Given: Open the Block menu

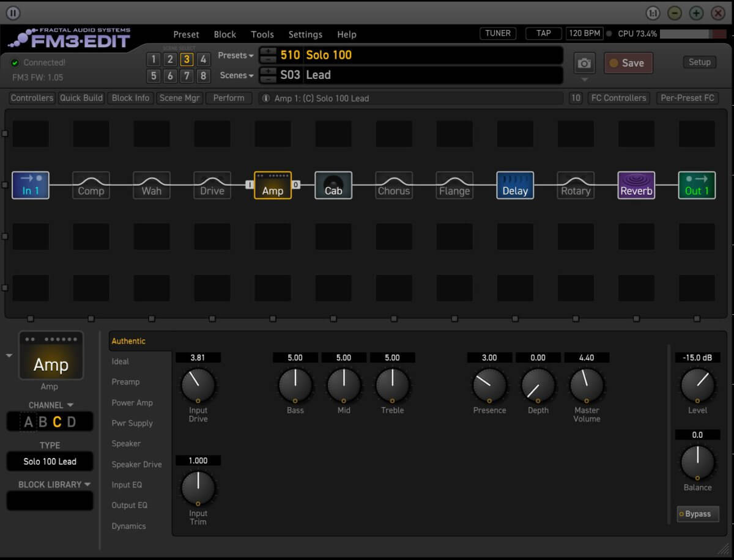Looking at the screenshot, I should (x=225, y=34).
